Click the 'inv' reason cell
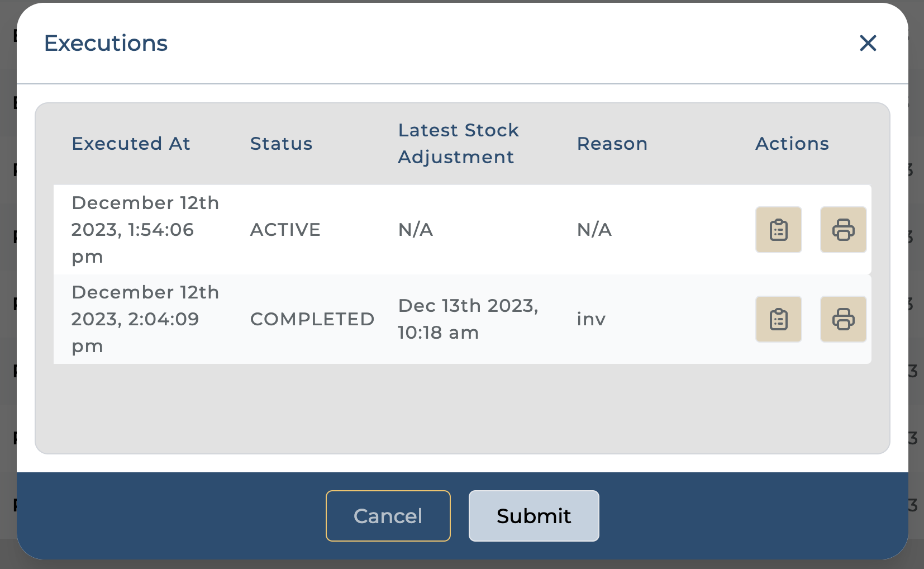 pyautogui.click(x=591, y=319)
